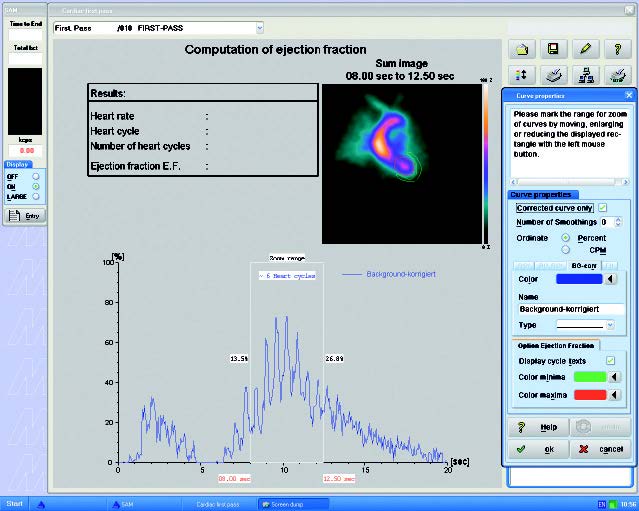Click the printer toolbar icon
Screen dimensions: 639x511
click(553, 74)
